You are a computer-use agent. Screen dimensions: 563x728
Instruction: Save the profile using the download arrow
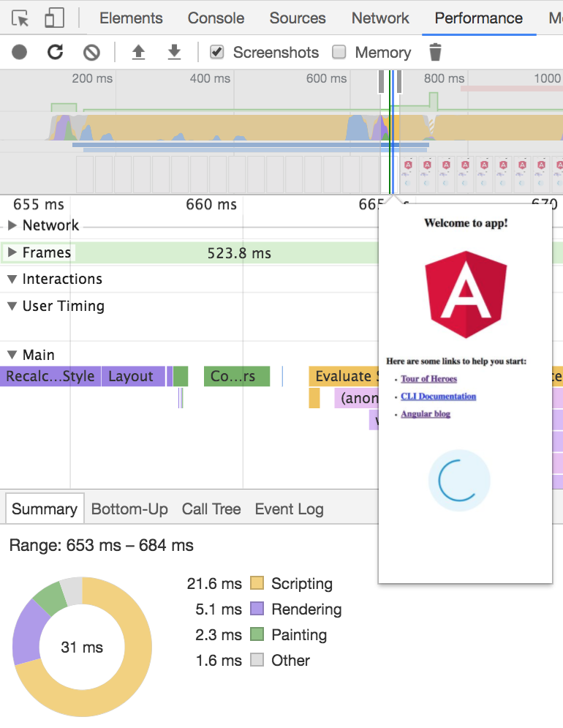pos(174,52)
